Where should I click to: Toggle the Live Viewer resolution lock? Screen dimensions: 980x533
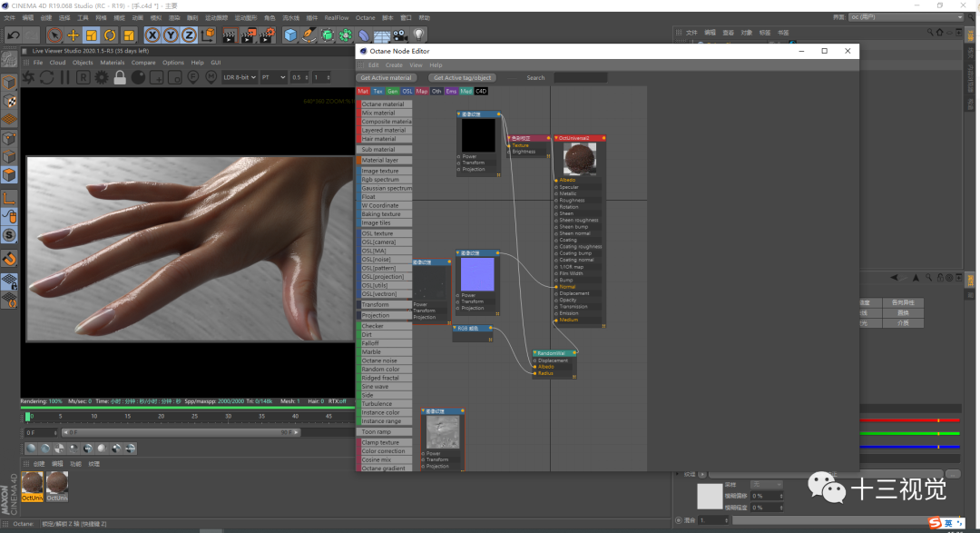tap(120, 77)
